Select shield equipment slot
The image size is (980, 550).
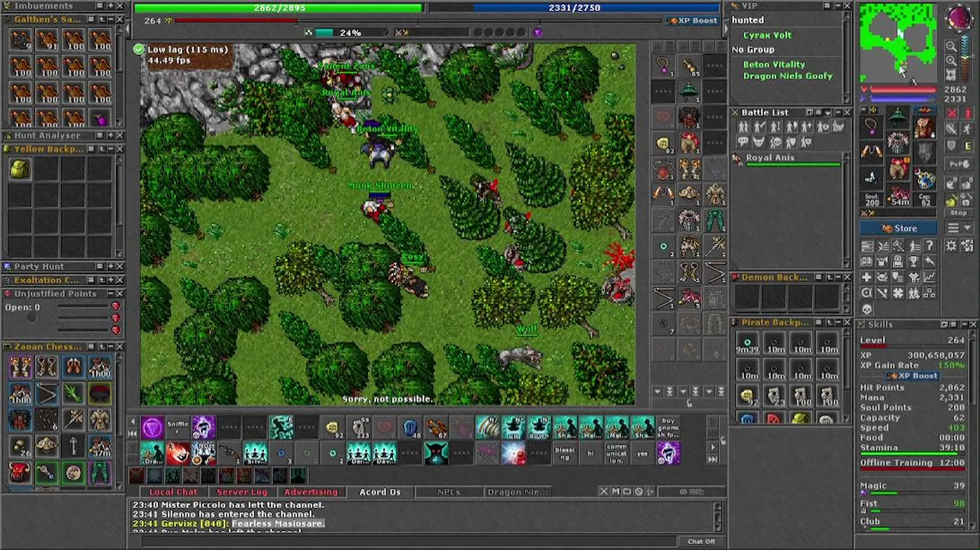pyautogui.click(x=925, y=153)
